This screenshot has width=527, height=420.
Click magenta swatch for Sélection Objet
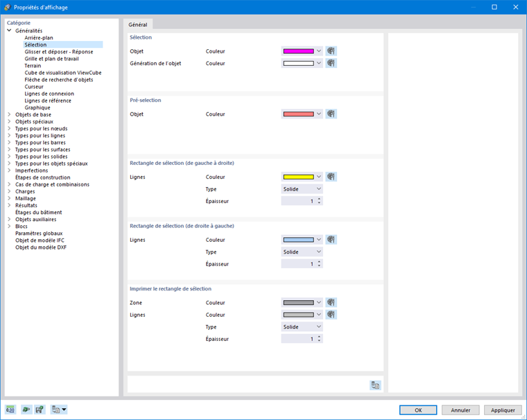[x=298, y=51]
